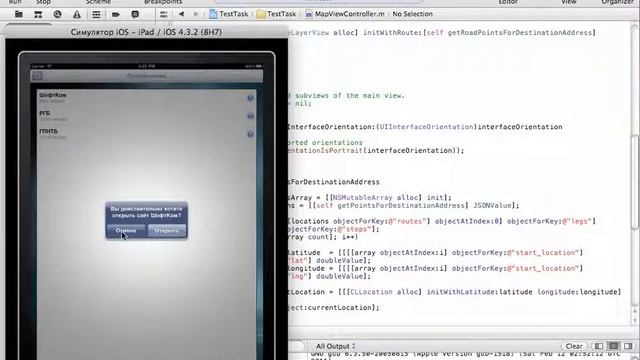Screen dimensions: 640x360
Task: Show only the console pane
Action: point(628,346)
